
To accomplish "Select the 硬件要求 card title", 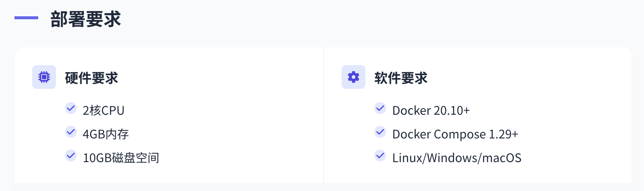I will 92,78.
